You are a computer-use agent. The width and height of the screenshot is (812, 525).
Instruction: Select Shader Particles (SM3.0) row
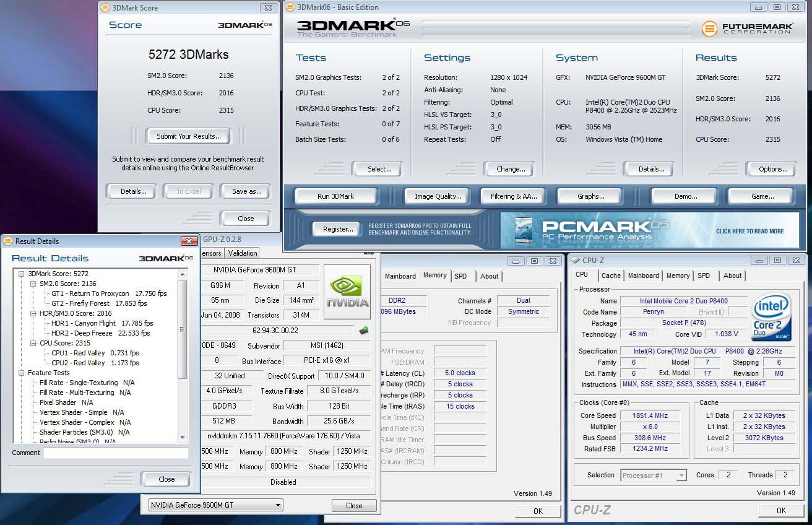click(x=85, y=432)
